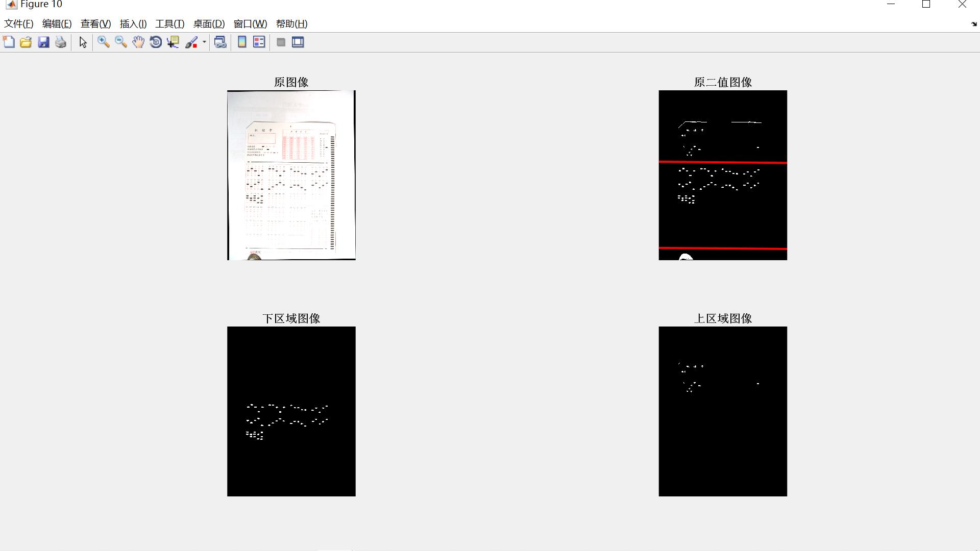Click the 原二值图像 binary image with red lines
Screen dimensions: 980x551
coord(723,176)
